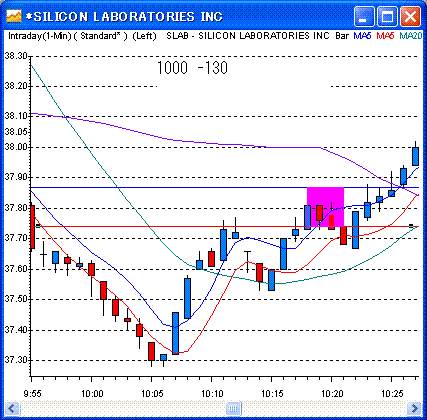Click the green MA20 legend label
This screenshot has height=420, width=427.
pyautogui.click(x=411, y=36)
